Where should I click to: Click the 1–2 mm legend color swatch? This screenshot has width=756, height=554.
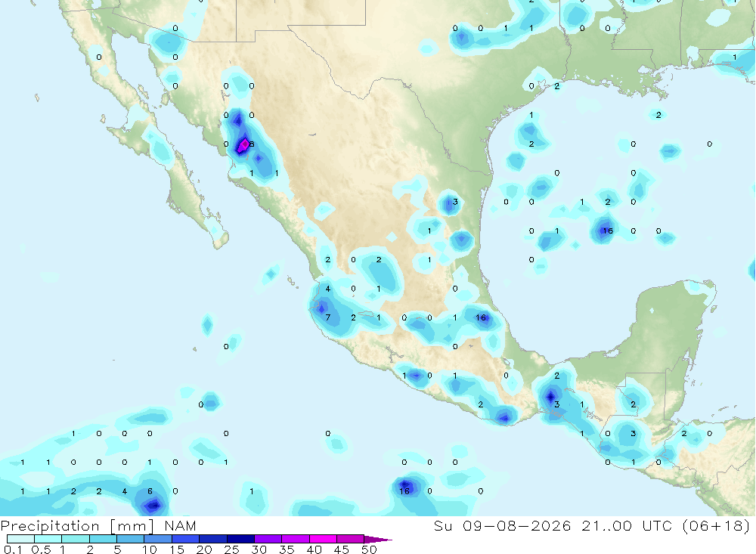pyautogui.click(x=75, y=539)
